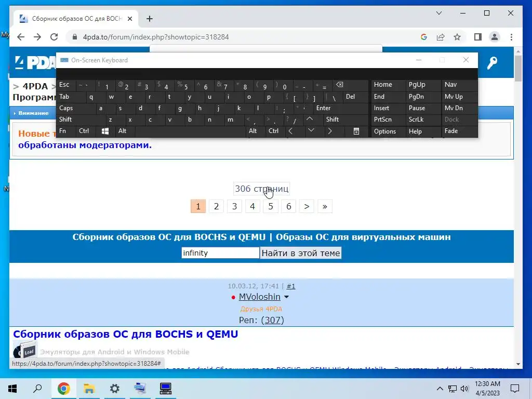Click the site lock icon

pyautogui.click(x=75, y=37)
